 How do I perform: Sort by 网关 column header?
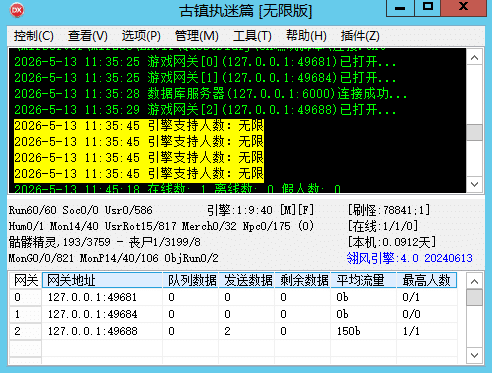tap(26, 280)
